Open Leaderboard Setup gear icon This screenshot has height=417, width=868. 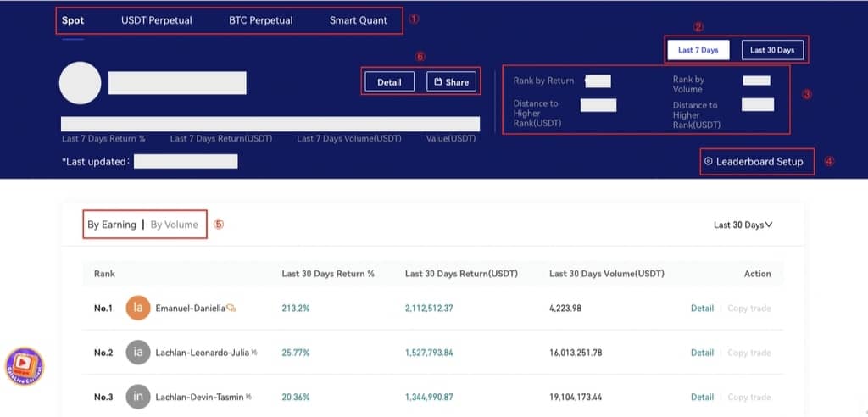[709, 161]
